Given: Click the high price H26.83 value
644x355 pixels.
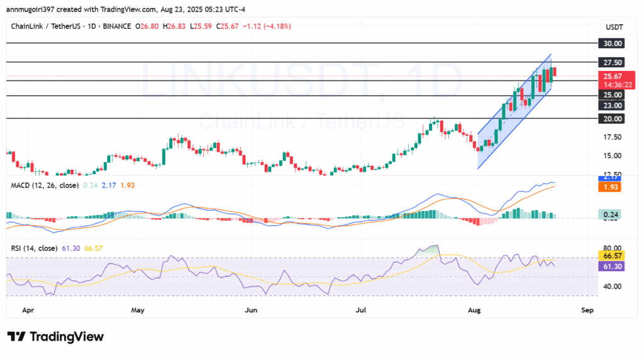Looking at the screenshot, I should pyautogui.click(x=174, y=26).
